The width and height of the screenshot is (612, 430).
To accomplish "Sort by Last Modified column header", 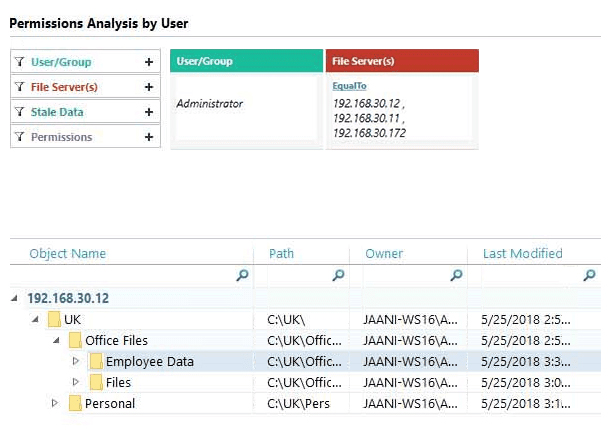I will 523,254.
